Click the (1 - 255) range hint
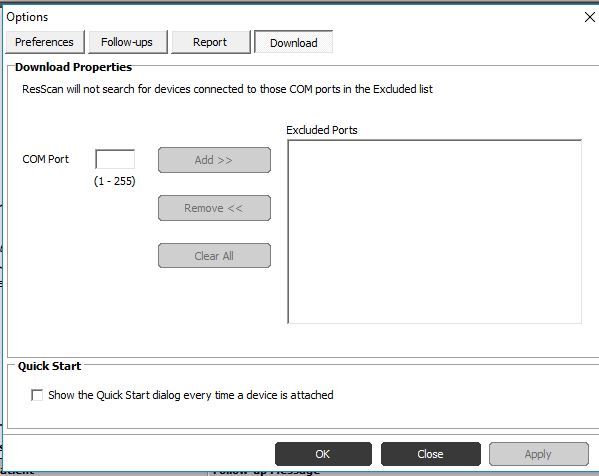 [x=115, y=181]
